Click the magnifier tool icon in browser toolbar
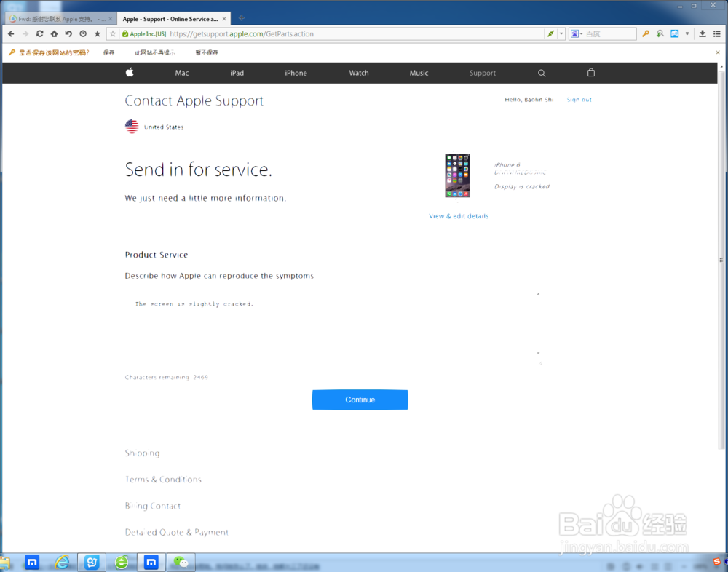Screen dimensions: 728x572 (660, 34)
